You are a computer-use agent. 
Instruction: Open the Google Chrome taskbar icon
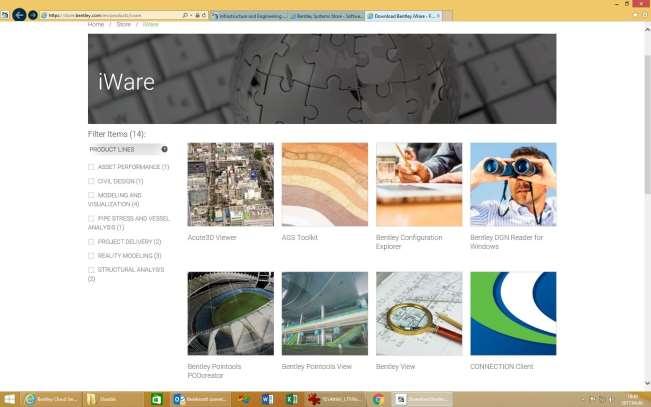[378, 400]
